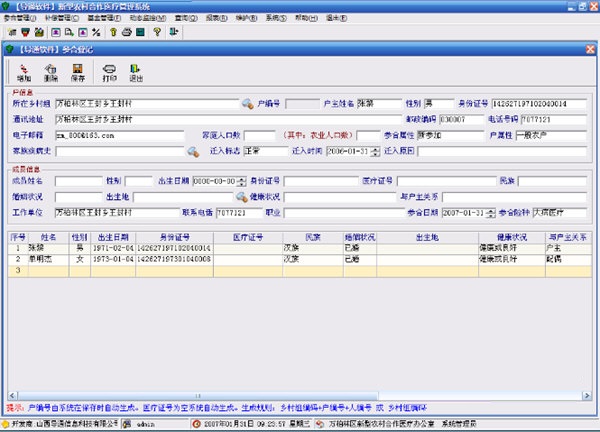The height and width of the screenshot is (432, 600).
Task: Click the horizontal scrollbar left arrow
Action: point(12,396)
